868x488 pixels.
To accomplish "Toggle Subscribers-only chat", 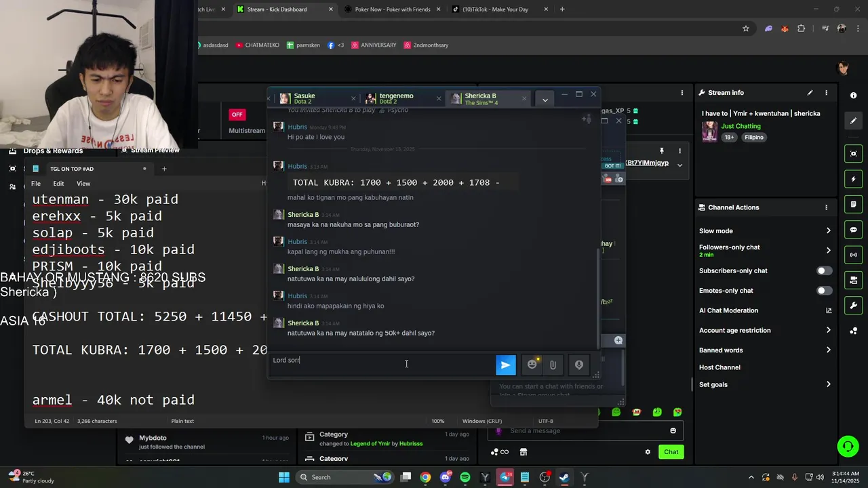I will coord(824,270).
